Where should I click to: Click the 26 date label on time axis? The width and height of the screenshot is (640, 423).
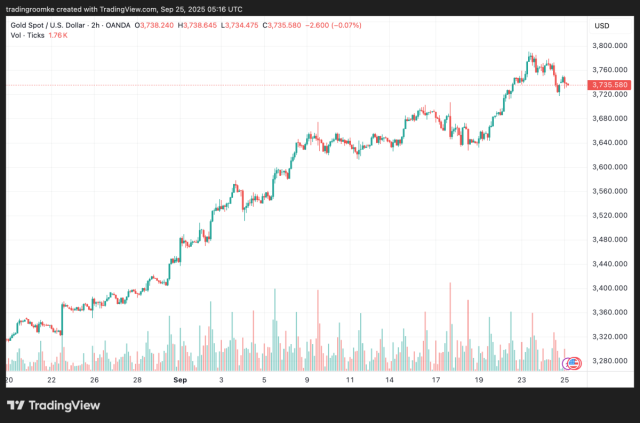click(94, 380)
